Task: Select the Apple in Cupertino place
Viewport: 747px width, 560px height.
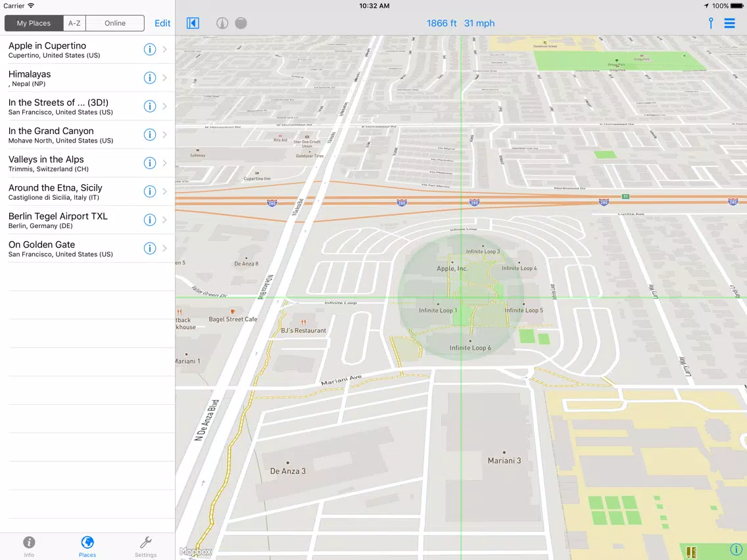Action: (87, 49)
